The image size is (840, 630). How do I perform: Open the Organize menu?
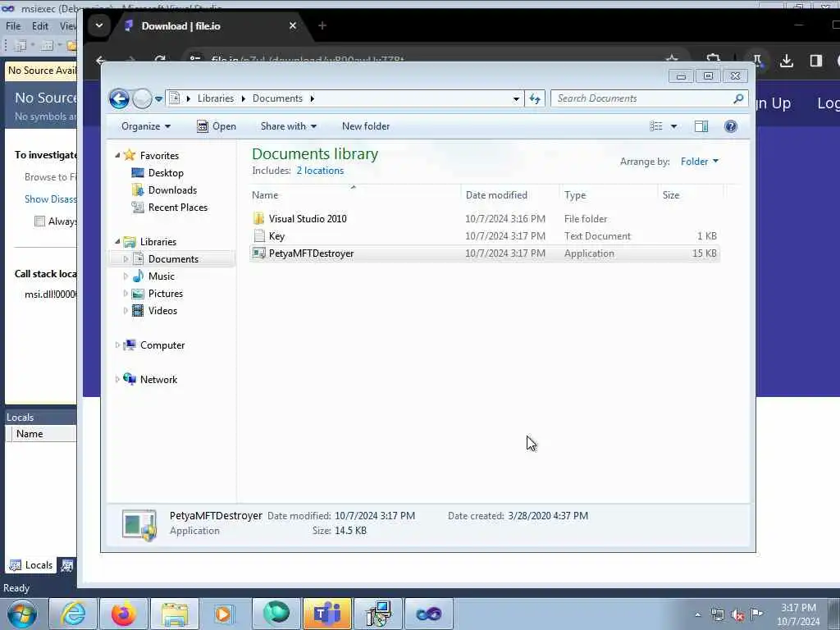(146, 126)
